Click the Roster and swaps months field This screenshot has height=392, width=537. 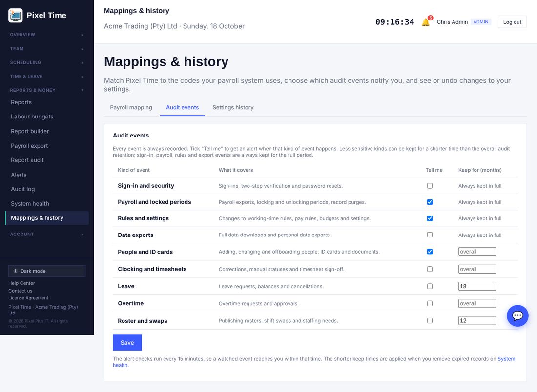point(477,320)
